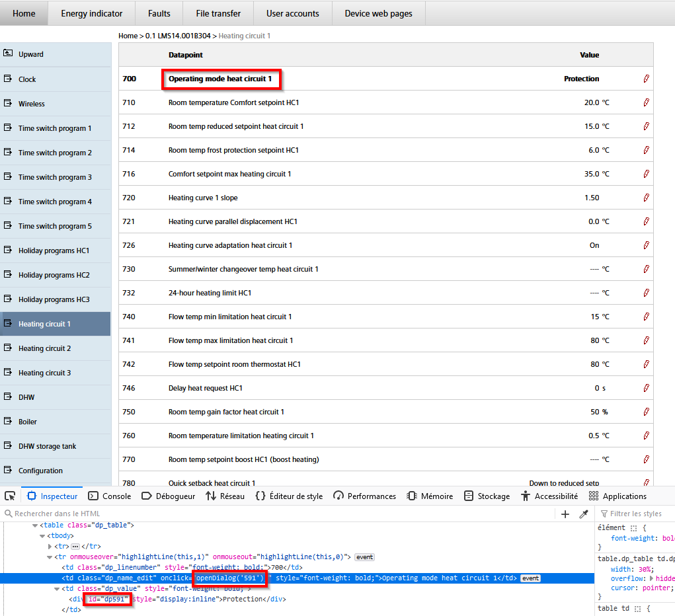This screenshot has height=616, width=675.
Task: Open Heating circuit 2 page
Action: pos(56,348)
